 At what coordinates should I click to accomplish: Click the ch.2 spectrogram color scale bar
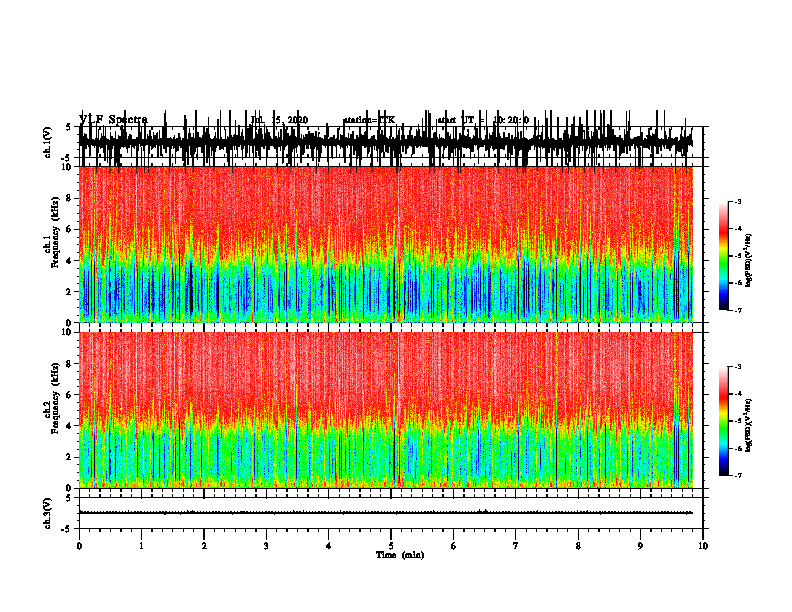[724, 421]
